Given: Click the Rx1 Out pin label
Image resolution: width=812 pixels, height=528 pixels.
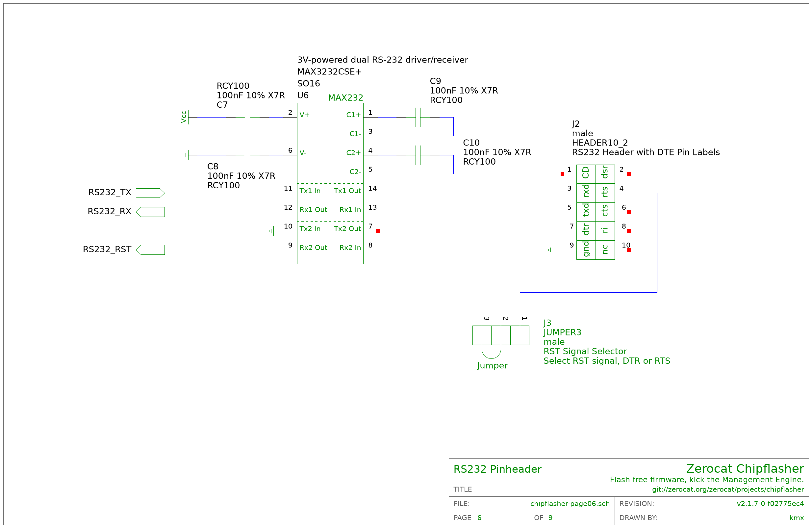Looking at the screenshot, I should [x=313, y=210].
